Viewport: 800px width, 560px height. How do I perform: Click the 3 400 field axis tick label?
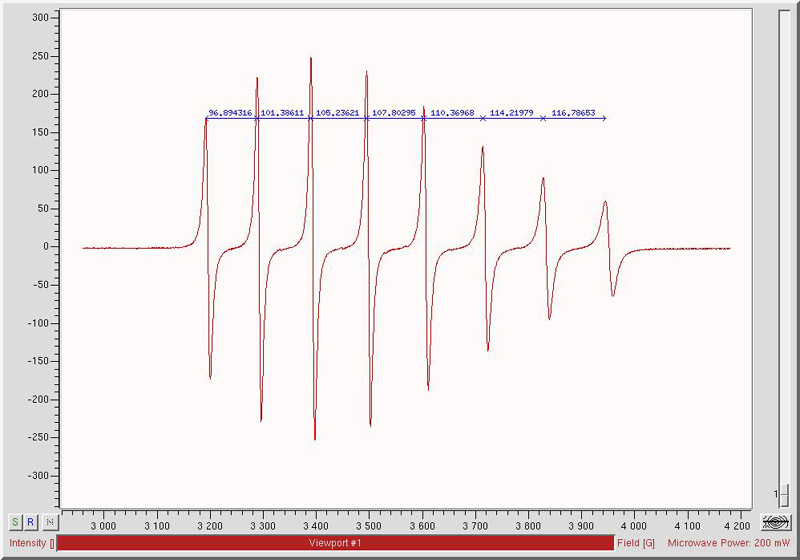[x=316, y=526]
